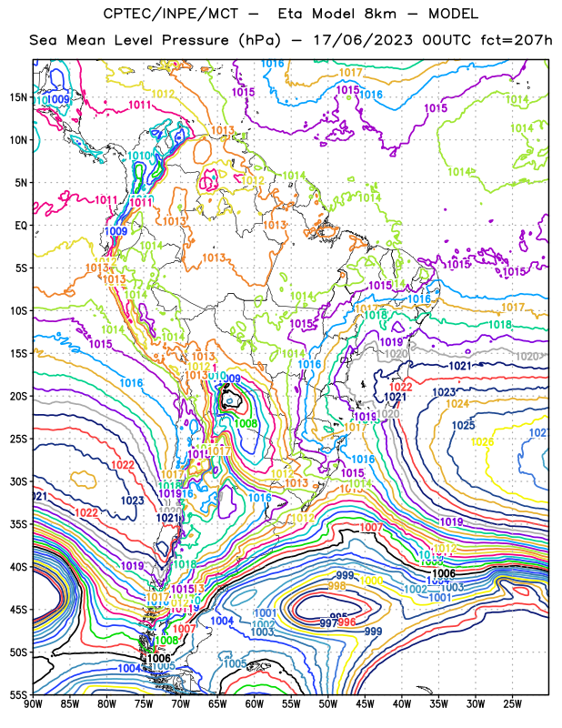Click the '50S' latitude axis label
This screenshot has width=562, height=728.
(x=19, y=652)
